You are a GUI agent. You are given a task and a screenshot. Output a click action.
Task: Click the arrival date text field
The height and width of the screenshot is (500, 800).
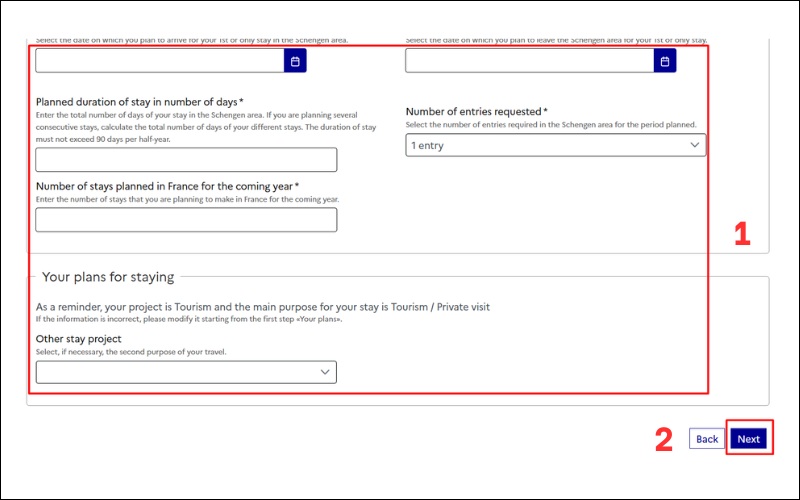tap(160, 61)
